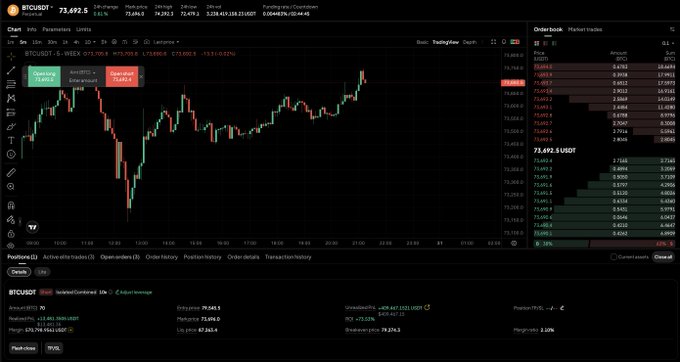Click the Bitcoin coin logo
Image resolution: width=680 pixels, height=362 pixels.
coord(13,10)
